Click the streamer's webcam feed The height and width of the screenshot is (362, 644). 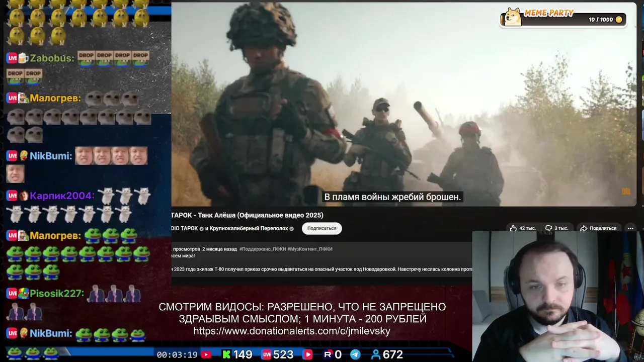[x=558, y=297]
